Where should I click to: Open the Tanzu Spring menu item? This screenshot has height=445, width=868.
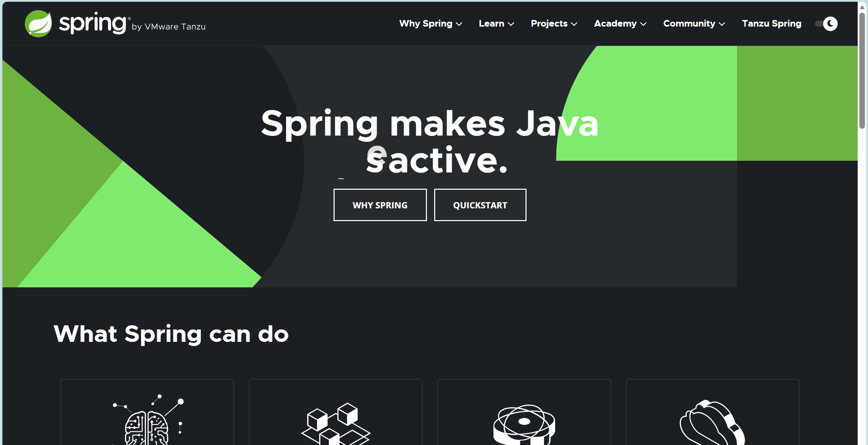(771, 23)
